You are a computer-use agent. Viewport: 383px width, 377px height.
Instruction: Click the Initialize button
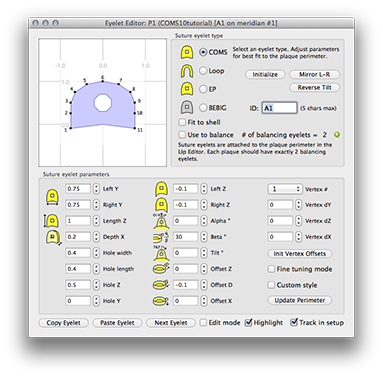265,74
